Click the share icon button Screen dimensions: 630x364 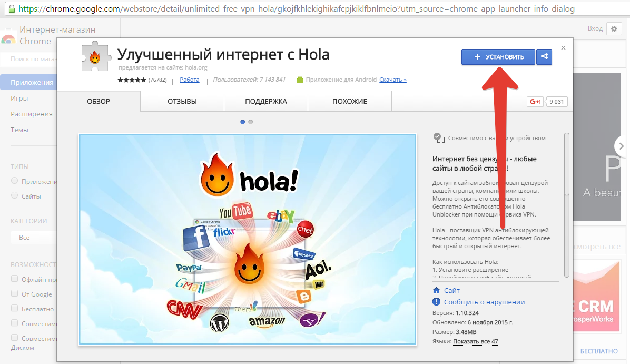click(x=545, y=57)
